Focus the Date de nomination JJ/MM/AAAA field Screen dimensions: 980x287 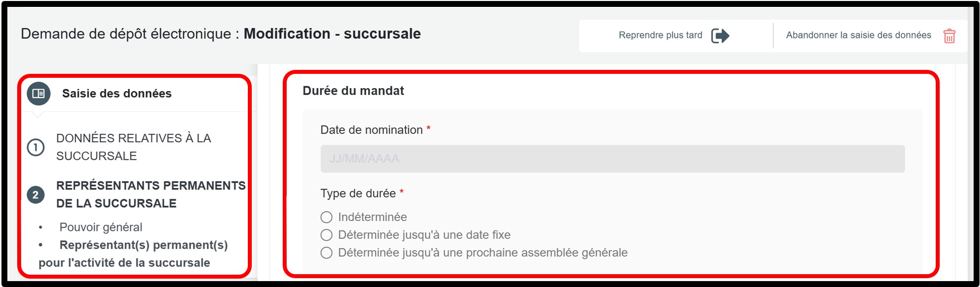pos(612,159)
